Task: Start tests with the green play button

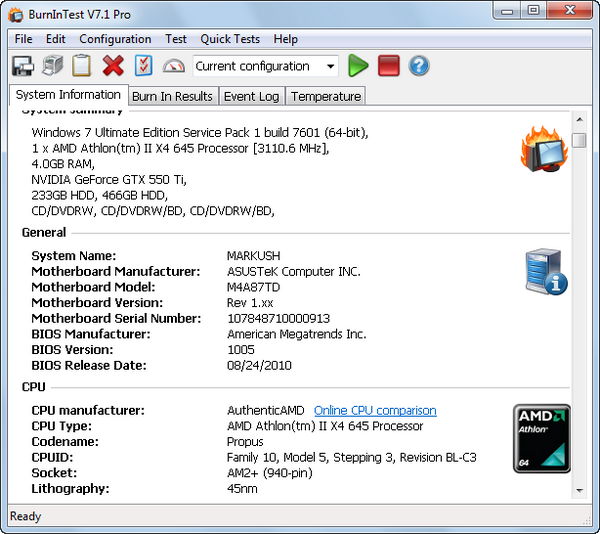Action: coord(358,66)
